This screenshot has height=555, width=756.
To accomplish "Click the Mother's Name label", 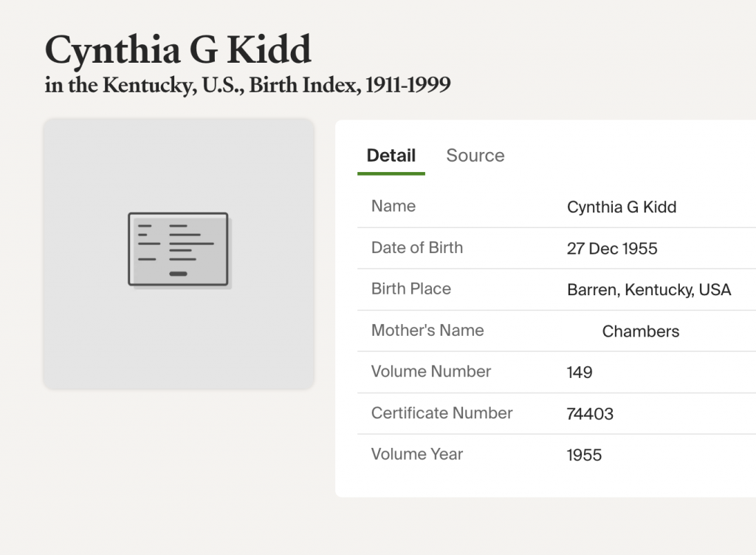I will pos(427,331).
